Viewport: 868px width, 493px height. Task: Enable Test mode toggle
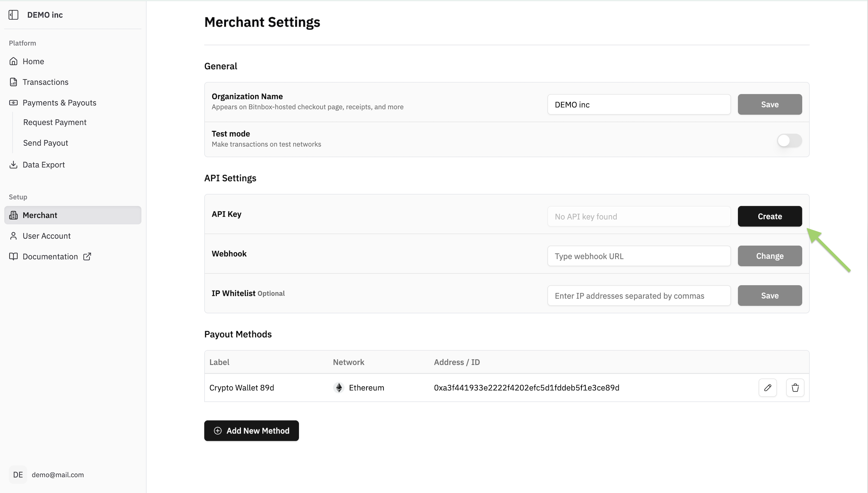pyautogui.click(x=789, y=140)
